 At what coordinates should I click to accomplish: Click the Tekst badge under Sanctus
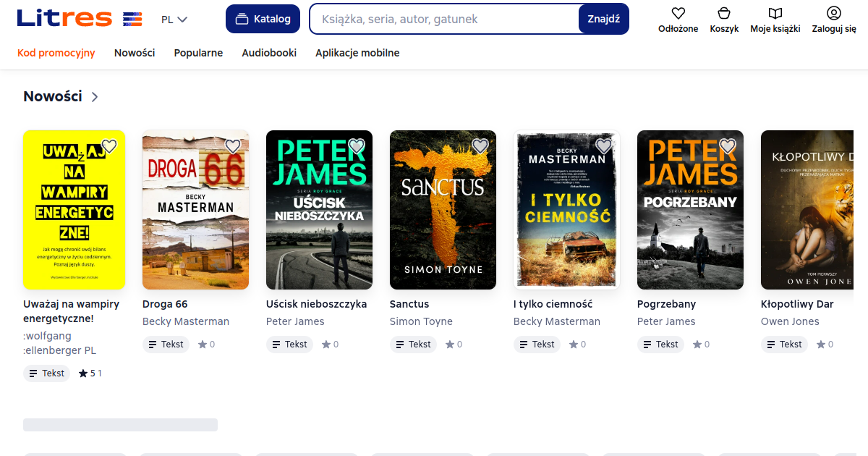(x=414, y=345)
